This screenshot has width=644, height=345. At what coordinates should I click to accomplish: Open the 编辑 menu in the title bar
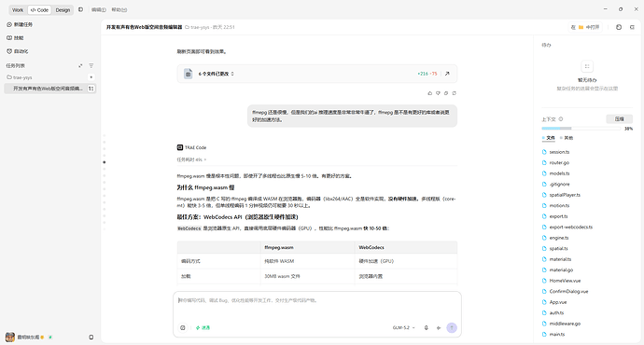click(99, 10)
